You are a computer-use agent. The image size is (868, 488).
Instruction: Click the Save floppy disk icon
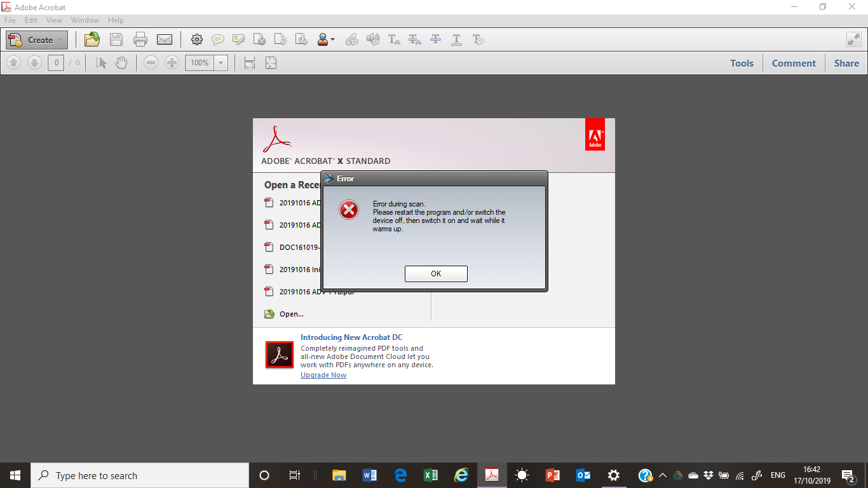coord(116,39)
